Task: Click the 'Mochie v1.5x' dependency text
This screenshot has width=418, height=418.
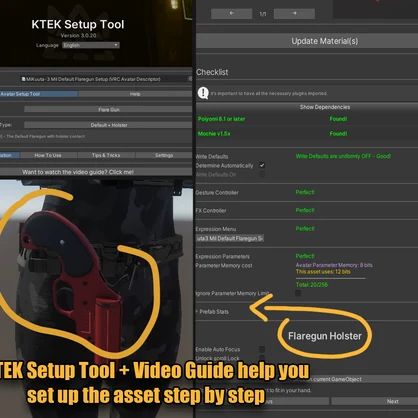Action: coord(214,134)
